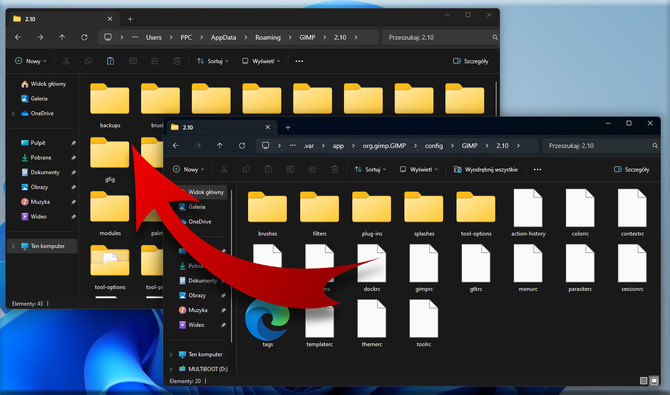Click Back arrow in rear window
Image resolution: width=670 pixels, height=395 pixels.
pyautogui.click(x=18, y=38)
